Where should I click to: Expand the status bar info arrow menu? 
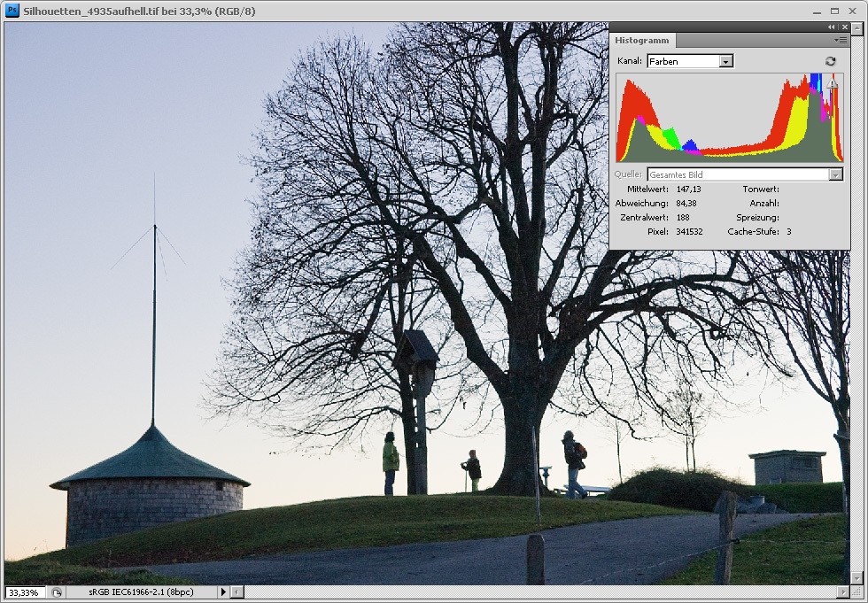pyautogui.click(x=223, y=591)
